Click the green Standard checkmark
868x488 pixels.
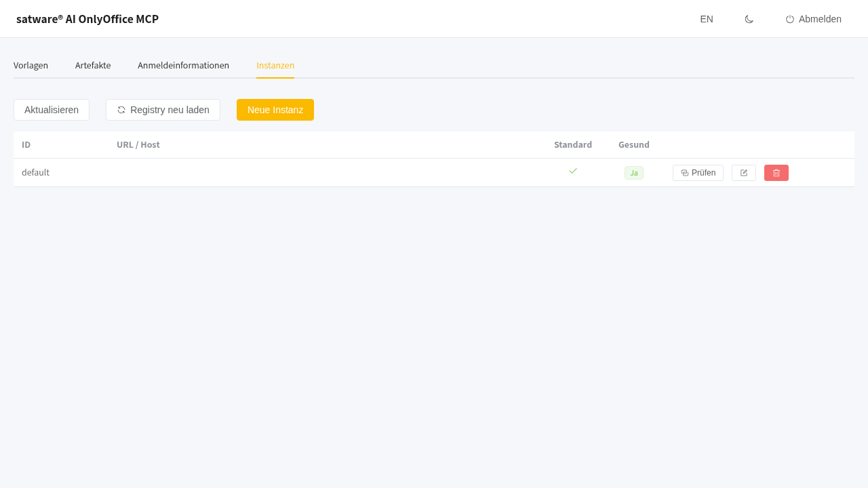click(573, 171)
